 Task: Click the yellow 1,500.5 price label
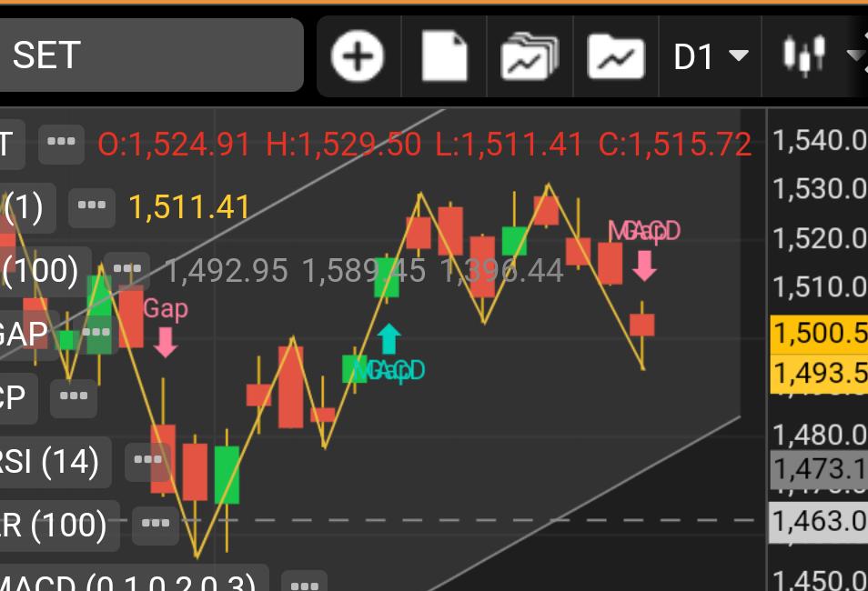point(819,333)
